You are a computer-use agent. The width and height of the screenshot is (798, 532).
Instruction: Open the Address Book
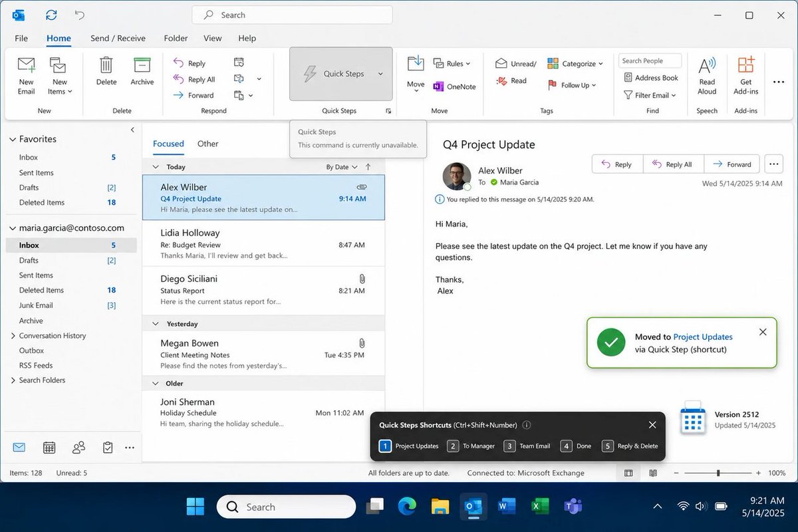650,78
